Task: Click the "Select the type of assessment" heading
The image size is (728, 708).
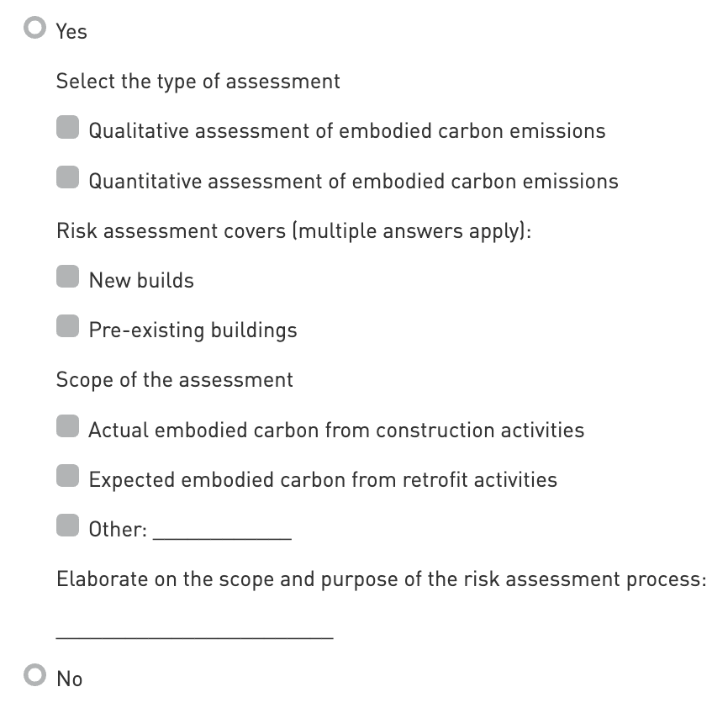Action: point(198,82)
